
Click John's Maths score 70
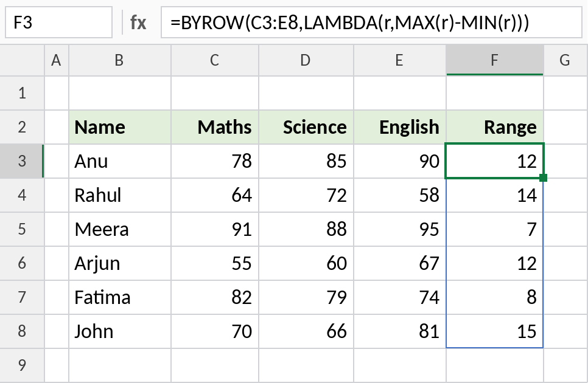(x=215, y=331)
